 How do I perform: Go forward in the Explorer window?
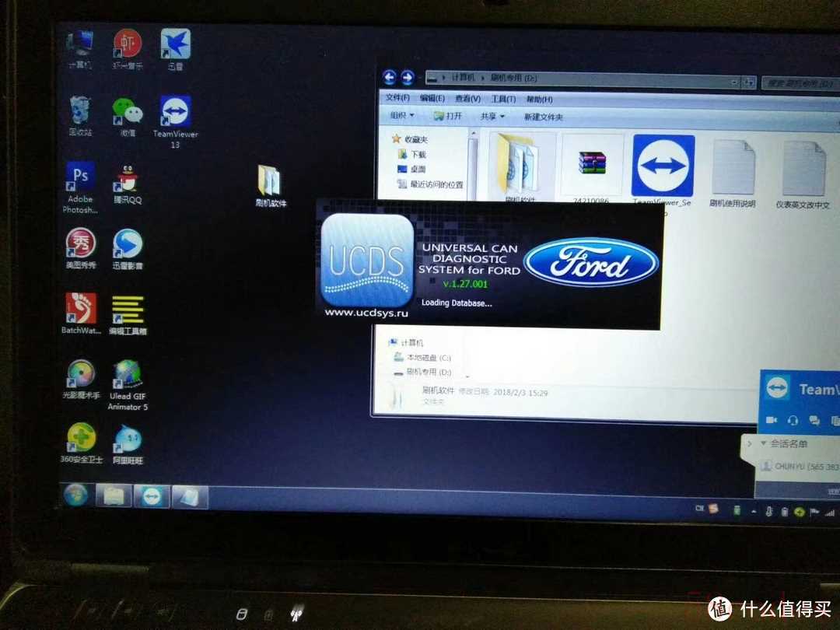point(408,79)
